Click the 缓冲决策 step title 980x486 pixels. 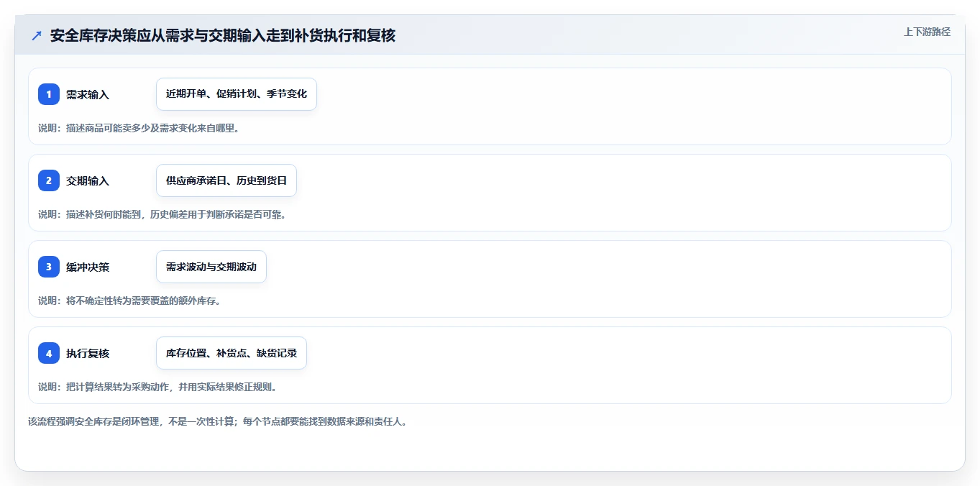pyautogui.click(x=88, y=267)
